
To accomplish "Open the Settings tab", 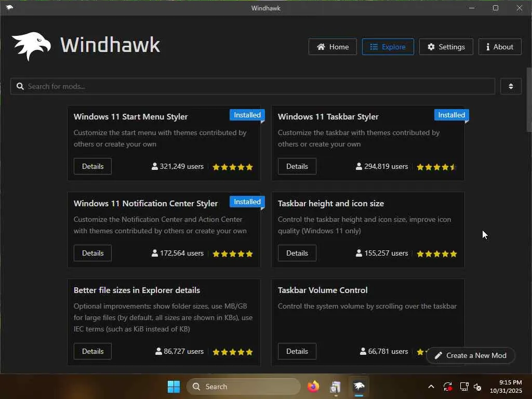I will [x=446, y=47].
